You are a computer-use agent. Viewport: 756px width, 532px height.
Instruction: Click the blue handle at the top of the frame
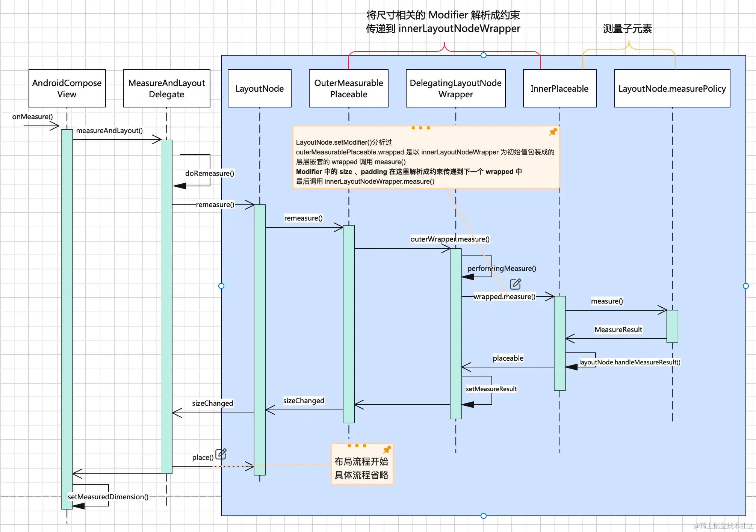(x=483, y=55)
